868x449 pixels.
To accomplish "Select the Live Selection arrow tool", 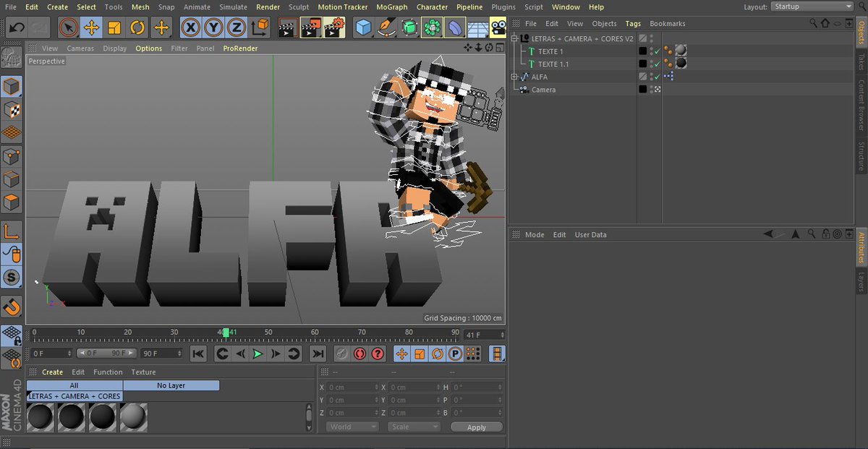I will click(x=68, y=27).
